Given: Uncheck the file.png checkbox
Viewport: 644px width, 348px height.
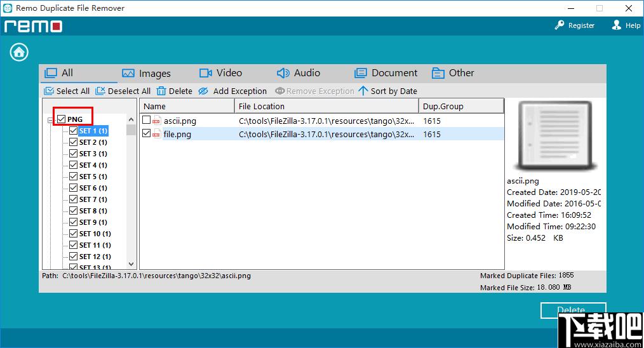Looking at the screenshot, I should point(146,133).
